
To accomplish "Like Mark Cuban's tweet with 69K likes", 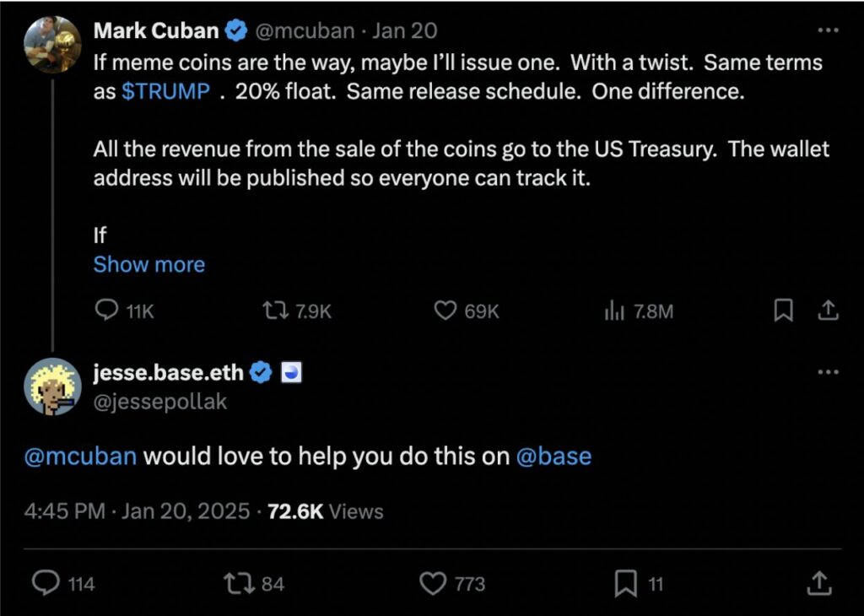I will tap(445, 311).
